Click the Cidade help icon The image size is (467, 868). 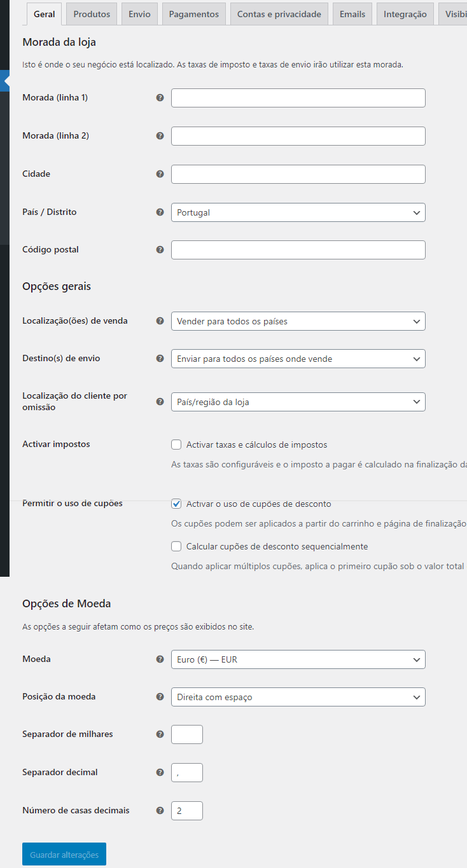pos(160,174)
